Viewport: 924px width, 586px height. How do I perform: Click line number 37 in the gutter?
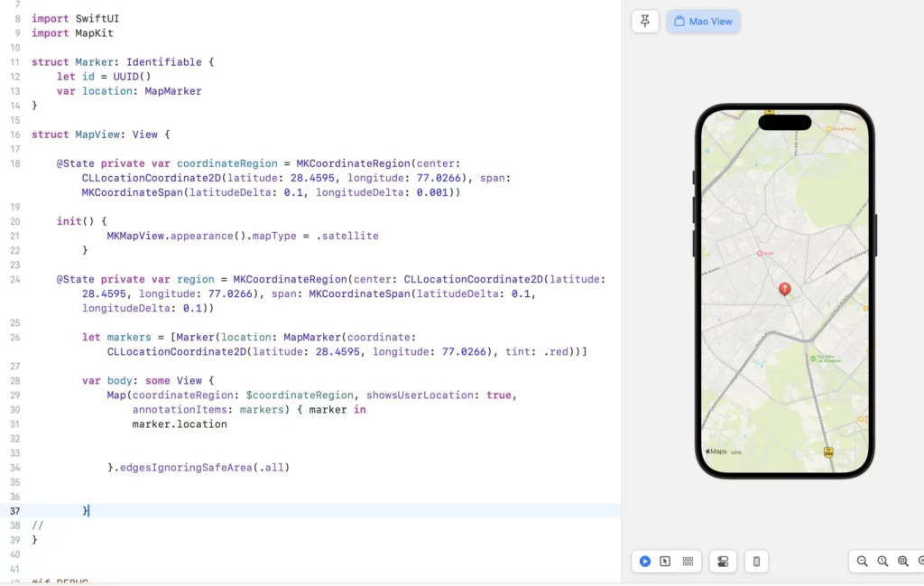pos(14,511)
